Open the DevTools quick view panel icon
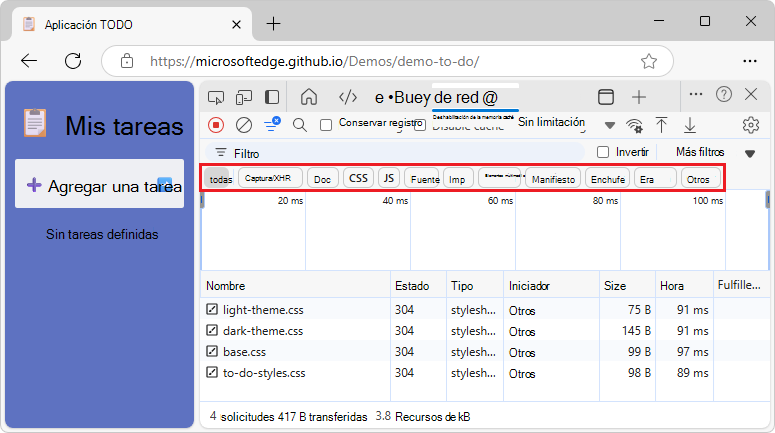The width and height of the screenshot is (775, 433). [x=606, y=97]
